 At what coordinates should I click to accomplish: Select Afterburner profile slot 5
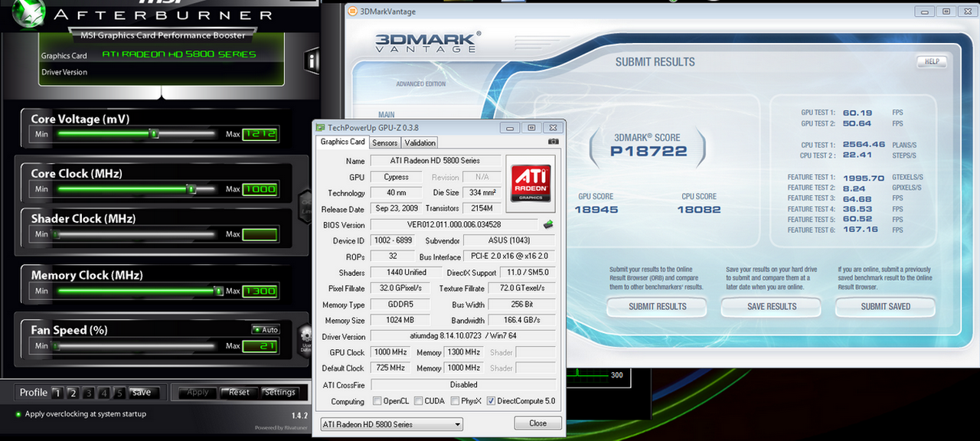(119, 393)
